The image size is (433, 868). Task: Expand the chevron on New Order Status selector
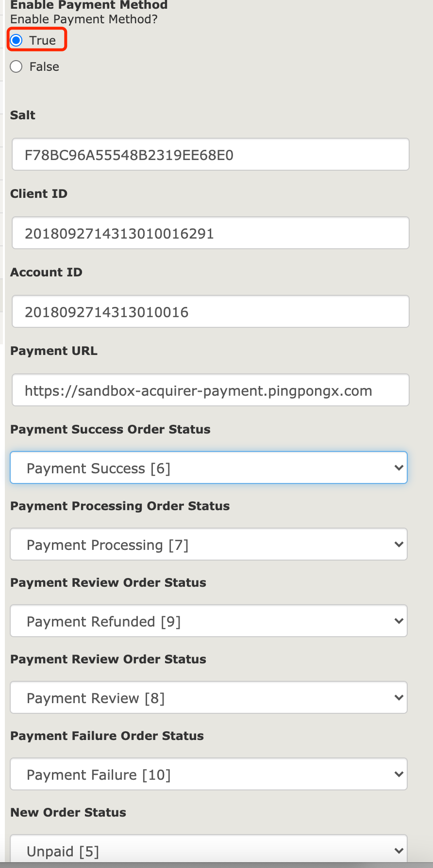[x=398, y=850]
